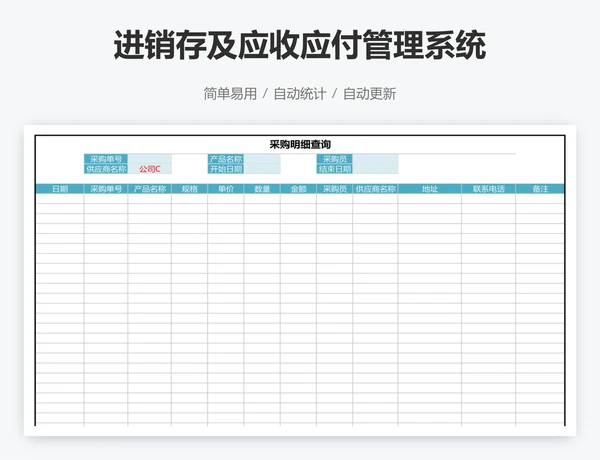
Task: Click the 产品名称 column header in table
Action: point(149,188)
